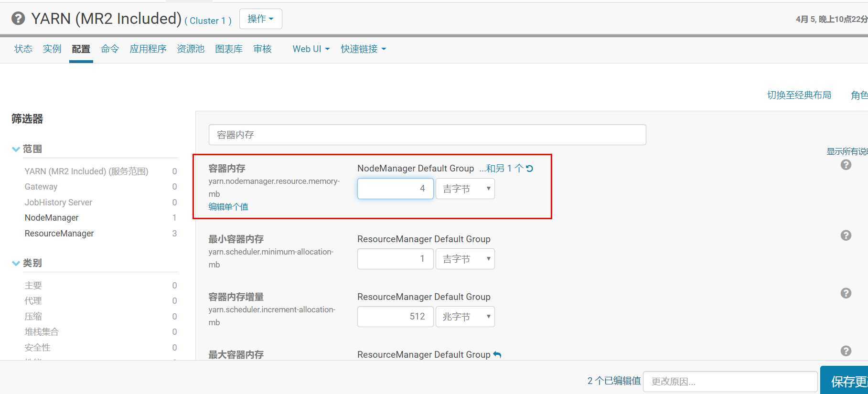Switch to the 实例 tab
This screenshot has width=868, height=394.
[x=52, y=49]
